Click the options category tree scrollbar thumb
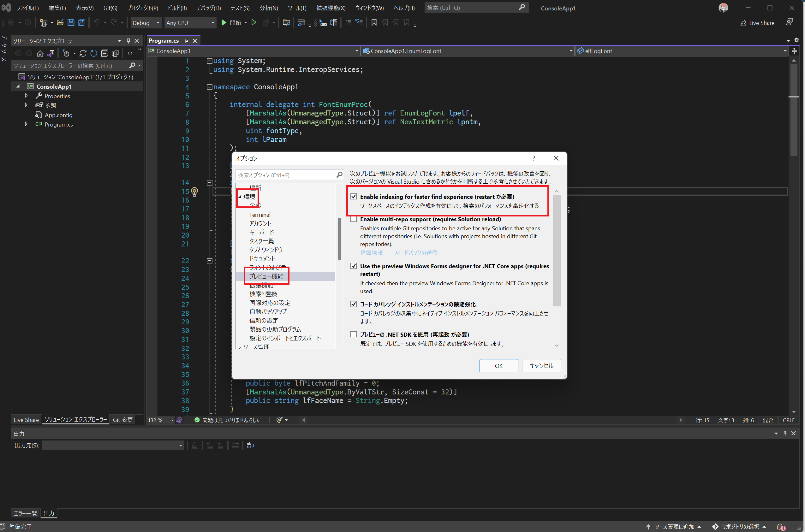The height and width of the screenshot is (532, 805). [339, 239]
